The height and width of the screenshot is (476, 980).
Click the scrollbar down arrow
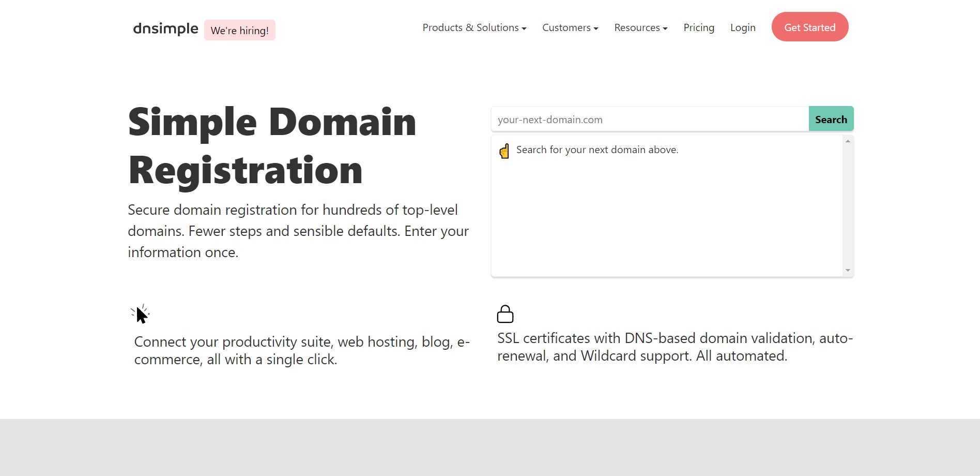pos(848,270)
